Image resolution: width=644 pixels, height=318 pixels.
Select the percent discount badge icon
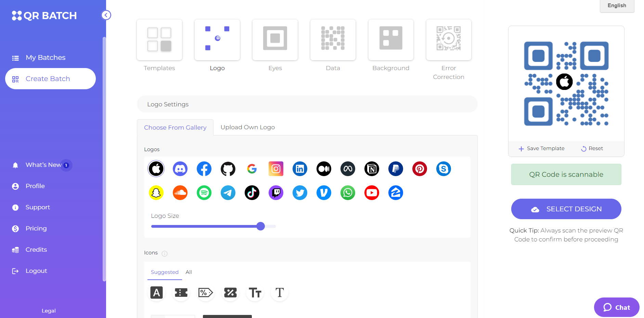(230, 293)
